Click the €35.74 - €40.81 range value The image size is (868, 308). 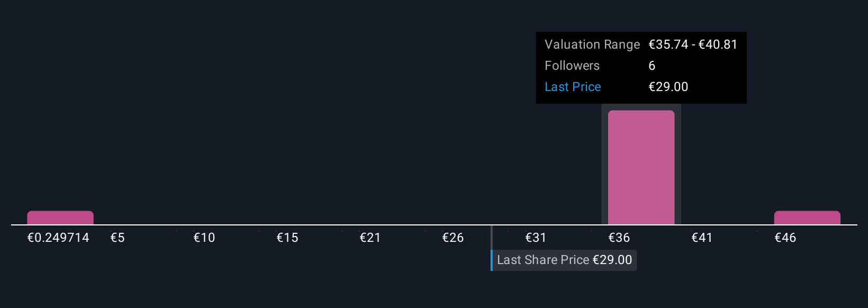693,44
